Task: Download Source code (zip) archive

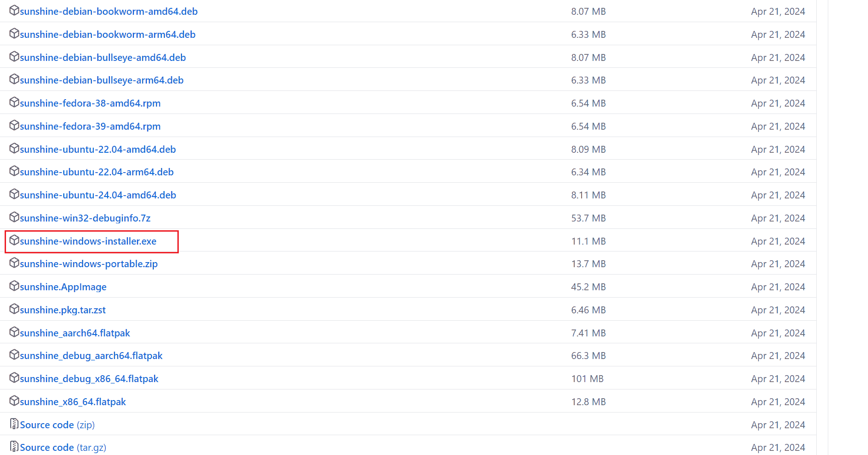Action: [x=57, y=425]
